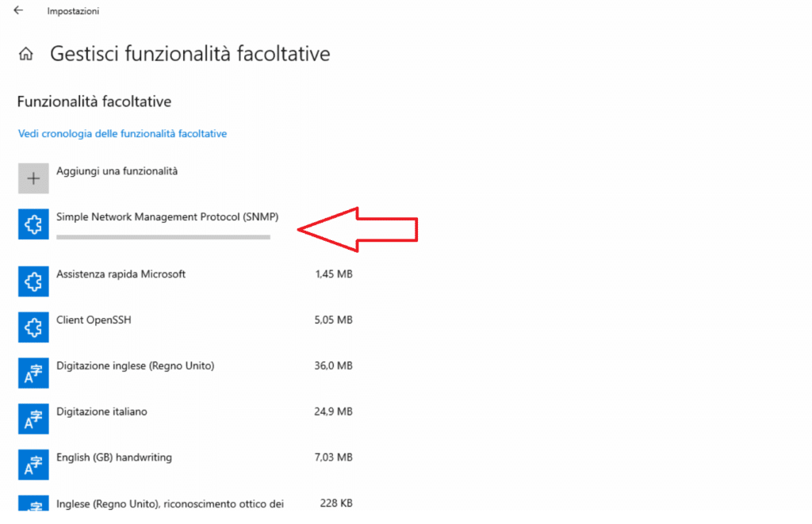
Task: Go to Settings home via house icon
Action: (26, 55)
